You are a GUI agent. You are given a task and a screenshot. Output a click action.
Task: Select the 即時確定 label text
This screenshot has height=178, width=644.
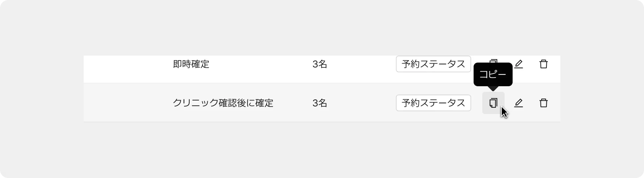[x=191, y=64]
